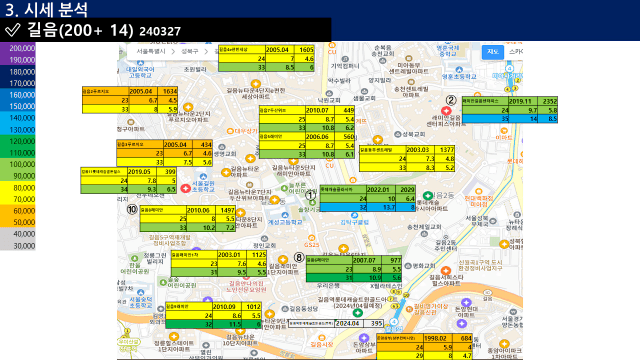The image size is (640, 360).
Task: Click the 60,000 orange legend swatch
Action: 18,211
